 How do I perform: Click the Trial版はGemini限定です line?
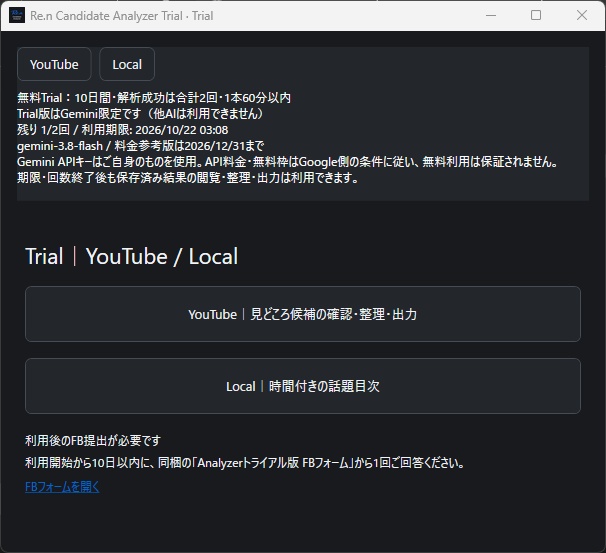click(x=141, y=114)
